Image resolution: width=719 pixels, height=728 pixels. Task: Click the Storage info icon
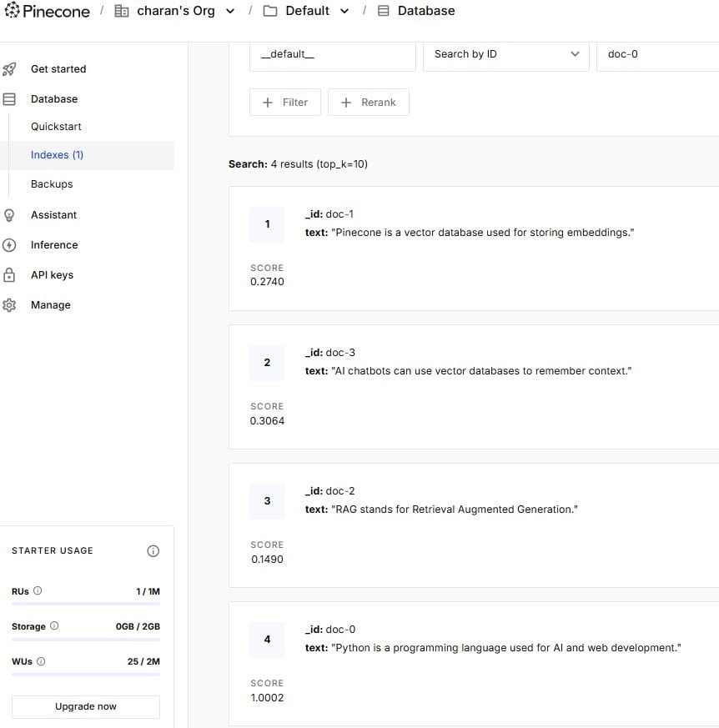[53, 626]
